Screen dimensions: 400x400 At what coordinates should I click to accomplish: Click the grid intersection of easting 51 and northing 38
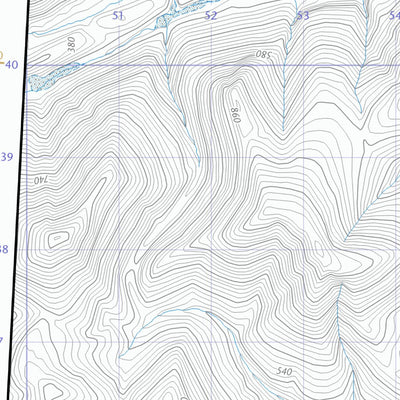click(119, 250)
